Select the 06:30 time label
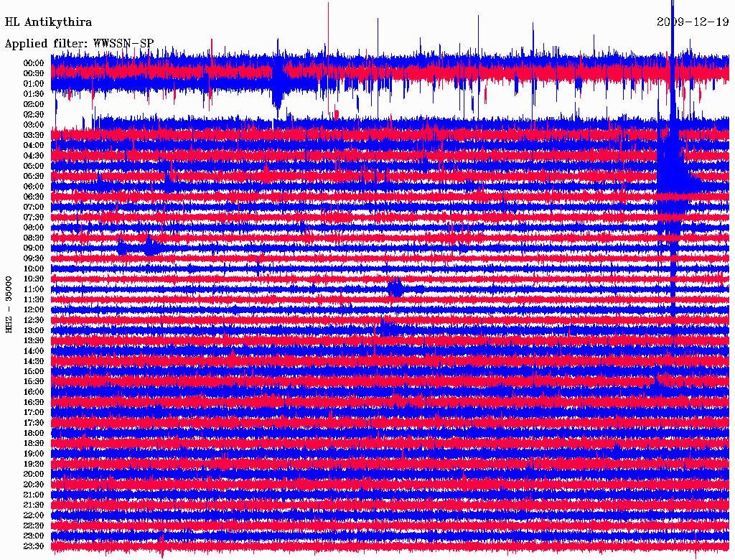Viewport: 735px width, 560px height. (x=34, y=197)
